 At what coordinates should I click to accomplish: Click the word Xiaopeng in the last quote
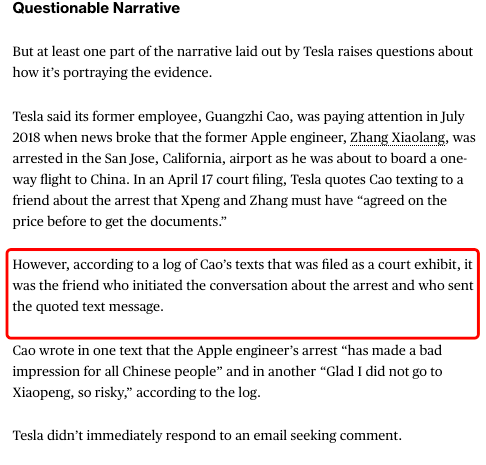point(42,393)
